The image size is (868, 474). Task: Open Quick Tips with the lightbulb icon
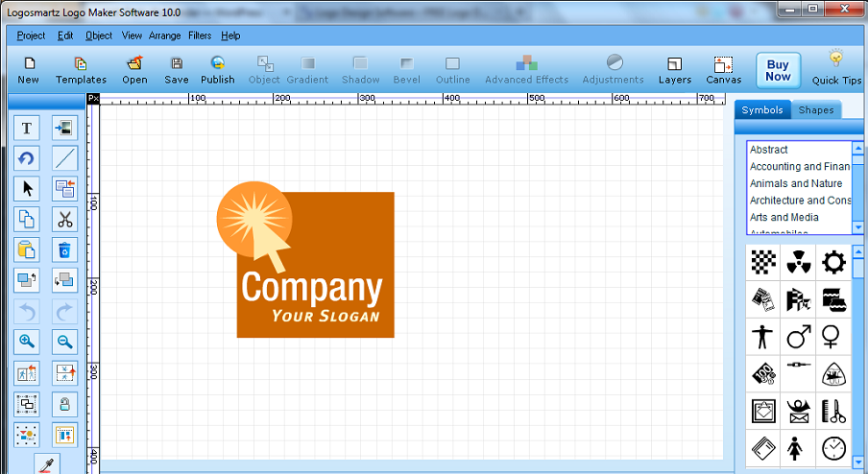point(836,68)
